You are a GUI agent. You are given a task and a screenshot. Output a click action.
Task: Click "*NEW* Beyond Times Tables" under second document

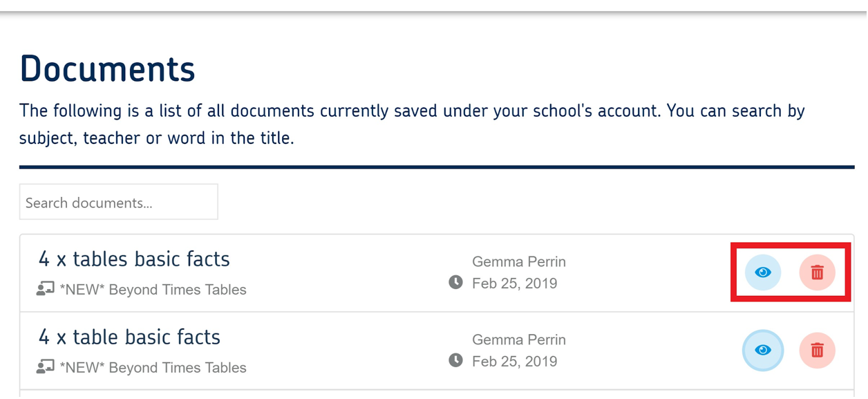tap(153, 368)
